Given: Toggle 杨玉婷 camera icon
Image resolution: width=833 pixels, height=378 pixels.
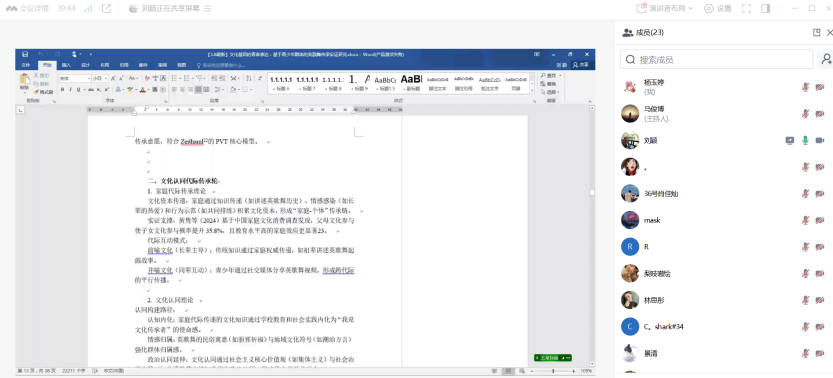Looking at the screenshot, I should point(820,87).
